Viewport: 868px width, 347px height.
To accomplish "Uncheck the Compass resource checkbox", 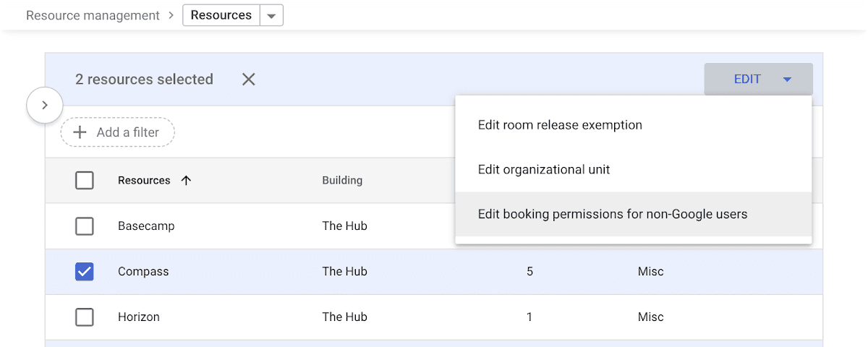I will pyautogui.click(x=85, y=272).
